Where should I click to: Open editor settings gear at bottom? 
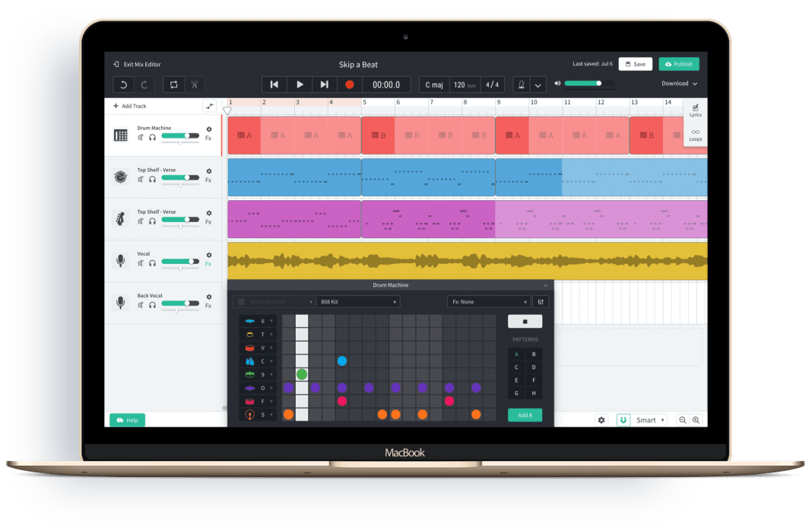point(601,420)
